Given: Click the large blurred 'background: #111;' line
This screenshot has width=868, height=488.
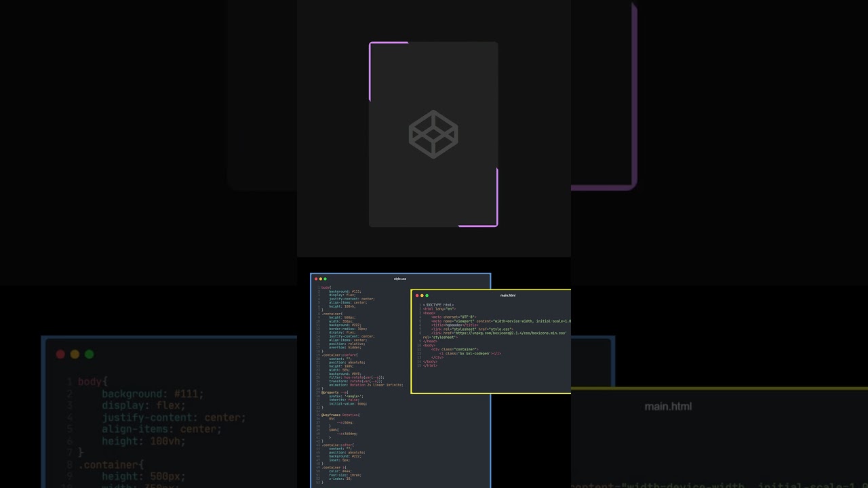Looking at the screenshot, I should point(153,394).
